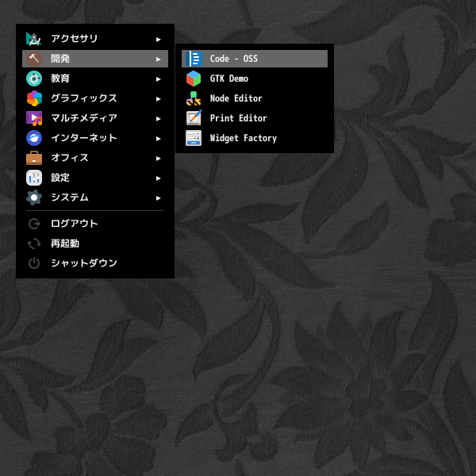Launch Widget Factory

(x=255, y=138)
